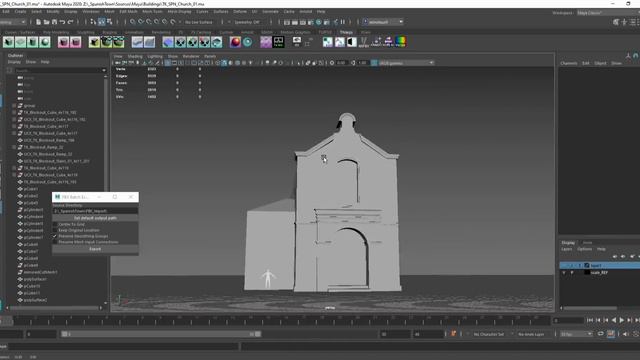Click No Live Surface field
This screenshot has height=360, width=640.
199,22
